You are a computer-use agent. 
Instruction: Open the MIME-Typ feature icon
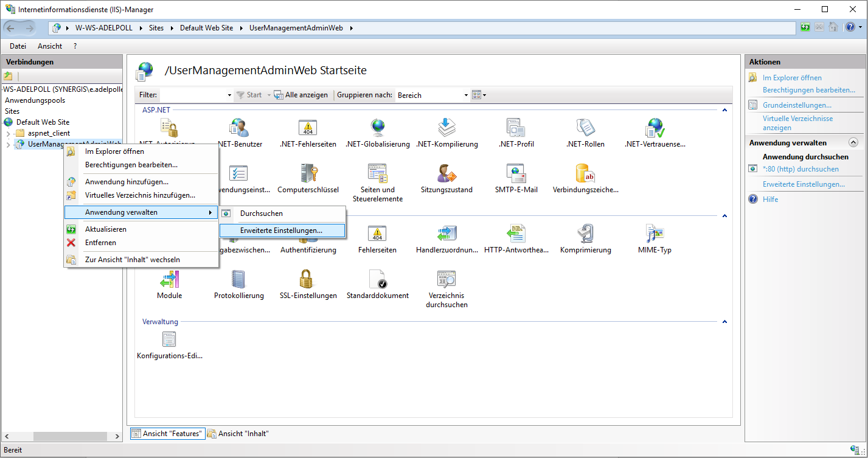click(654, 234)
